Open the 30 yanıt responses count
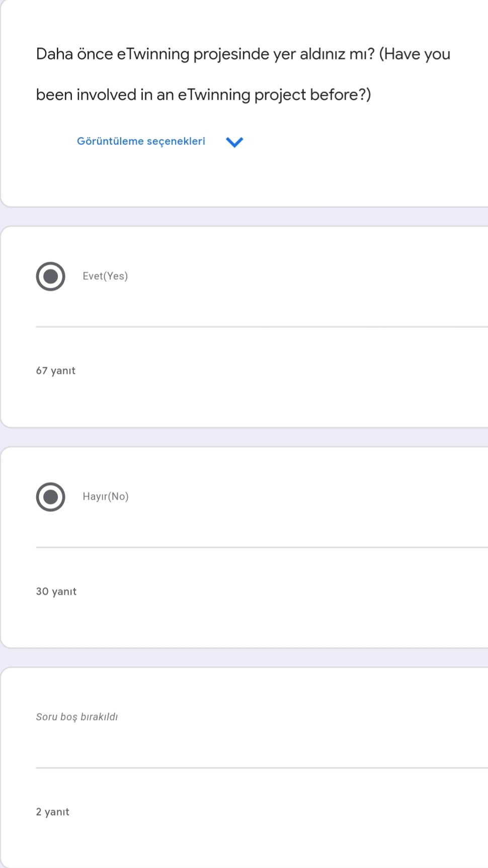The width and height of the screenshot is (488, 868). (x=56, y=591)
